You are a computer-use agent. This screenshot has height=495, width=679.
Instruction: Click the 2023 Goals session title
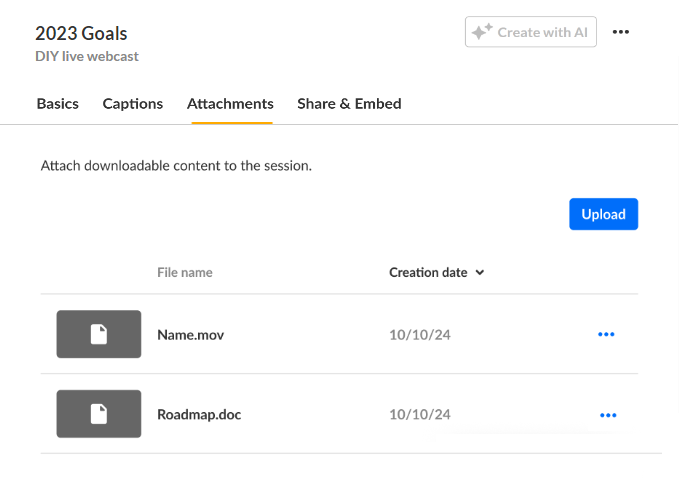81,34
